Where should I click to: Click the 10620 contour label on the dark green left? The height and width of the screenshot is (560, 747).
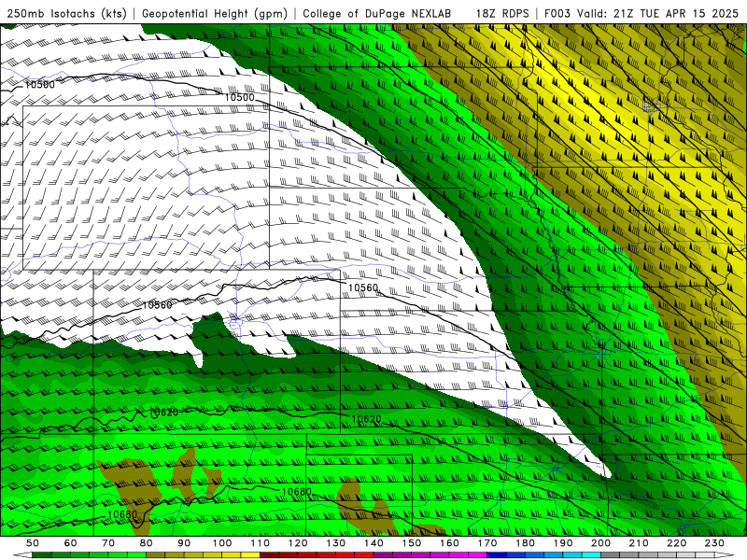click(x=163, y=413)
